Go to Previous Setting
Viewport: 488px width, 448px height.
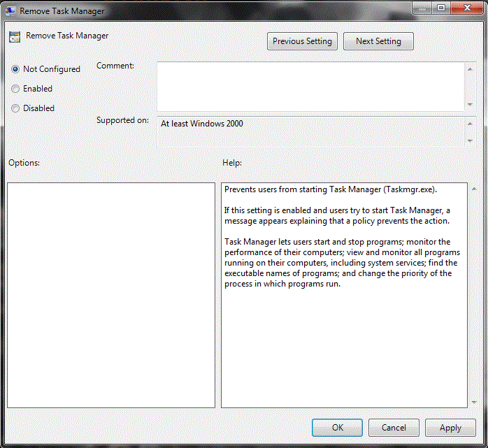tap(302, 41)
